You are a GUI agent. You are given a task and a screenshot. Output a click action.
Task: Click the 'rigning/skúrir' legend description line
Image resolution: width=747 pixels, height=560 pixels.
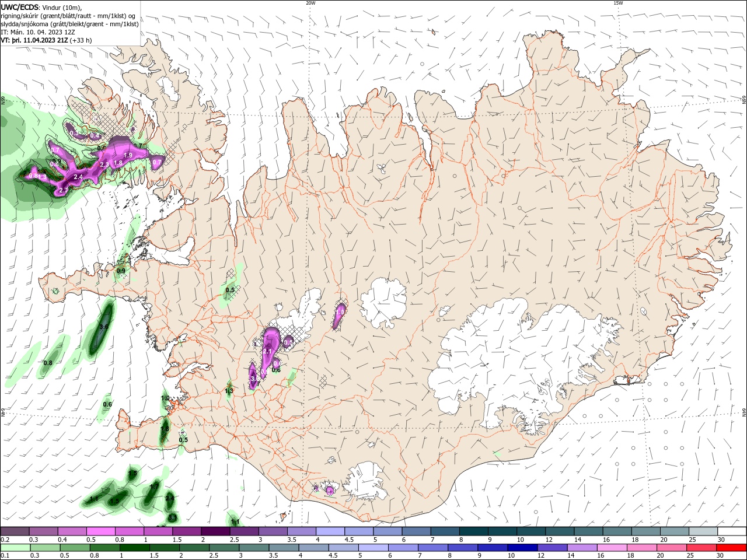coord(68,15)
